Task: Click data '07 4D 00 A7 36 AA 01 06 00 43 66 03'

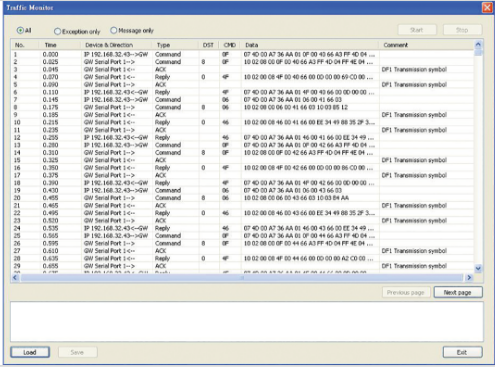Action: click(293, 190)
